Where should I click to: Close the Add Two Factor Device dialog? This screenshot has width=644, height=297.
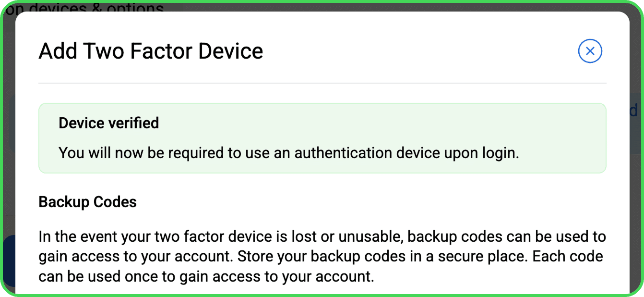590,51
